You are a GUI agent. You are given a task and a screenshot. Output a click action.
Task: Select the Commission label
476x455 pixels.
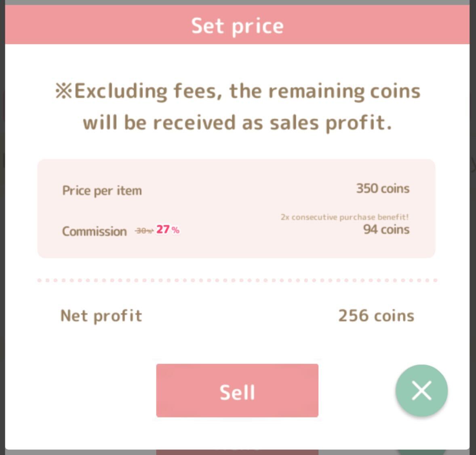95,231
